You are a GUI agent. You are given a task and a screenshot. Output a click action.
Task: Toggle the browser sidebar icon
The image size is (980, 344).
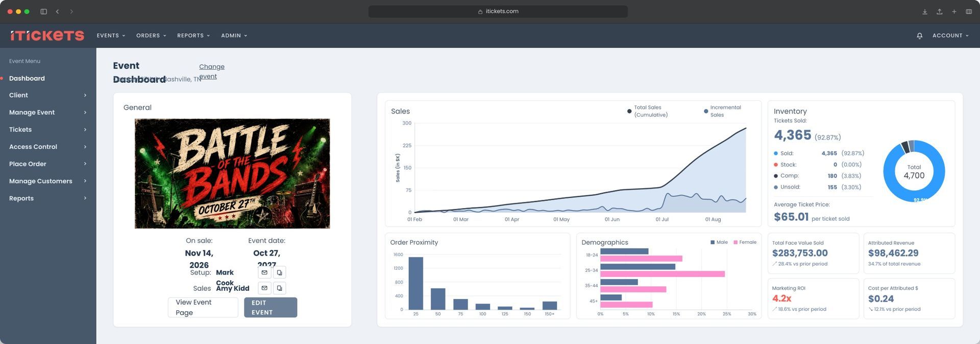point(44,11)
